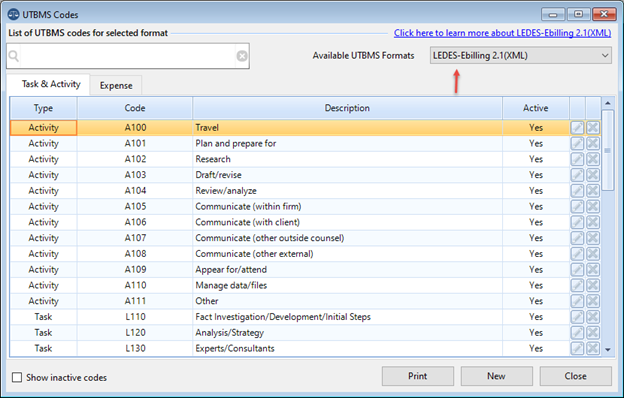The height and width of the screenshot is (398, 624).
Task: Create a New UTBMS code
Action: pyautogui.click(x=496, y=376)
